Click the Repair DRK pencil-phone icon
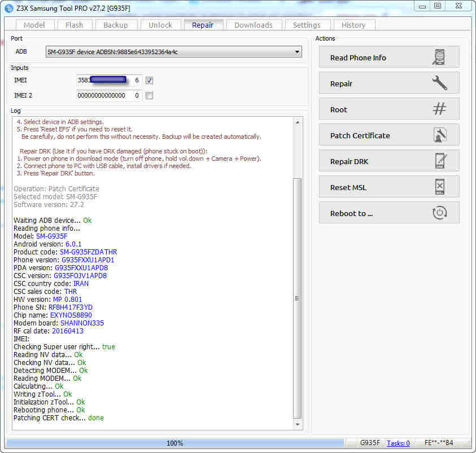The image size is (476, 453). pos(441,161)
